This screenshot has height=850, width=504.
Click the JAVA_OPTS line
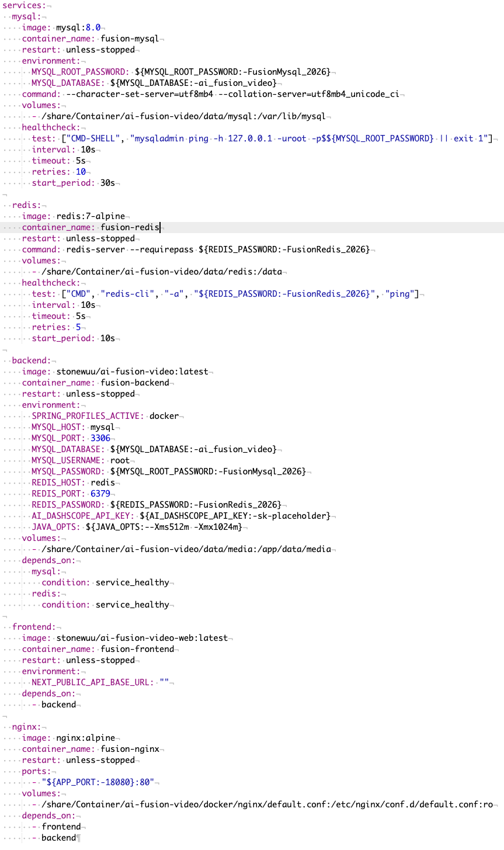tap(137, 527)
